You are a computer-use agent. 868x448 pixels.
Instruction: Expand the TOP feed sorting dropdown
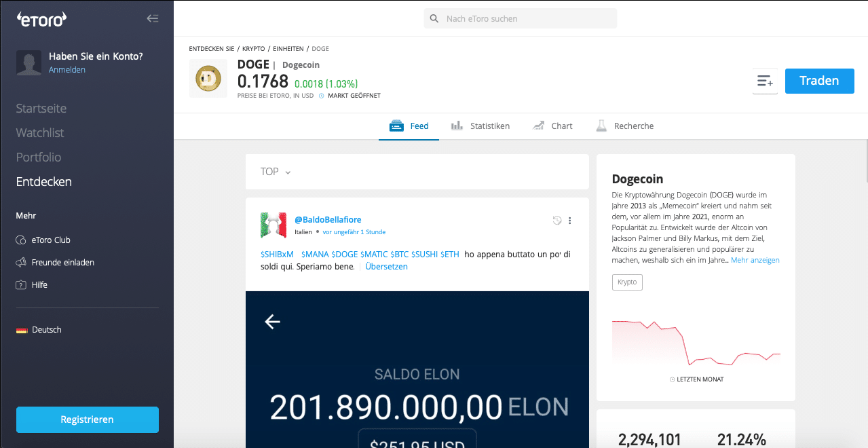click(276, 172)
